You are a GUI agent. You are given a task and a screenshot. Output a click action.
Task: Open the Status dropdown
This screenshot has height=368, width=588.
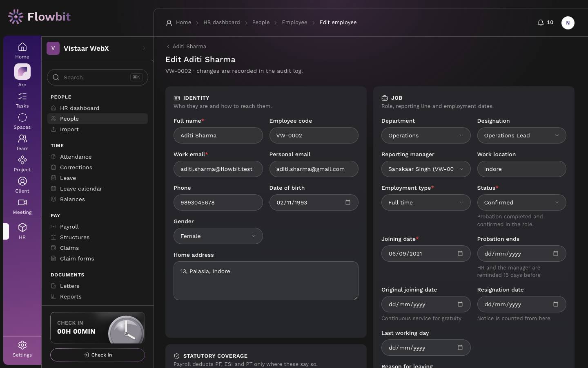pyautogui.click(x=521, y=202)
